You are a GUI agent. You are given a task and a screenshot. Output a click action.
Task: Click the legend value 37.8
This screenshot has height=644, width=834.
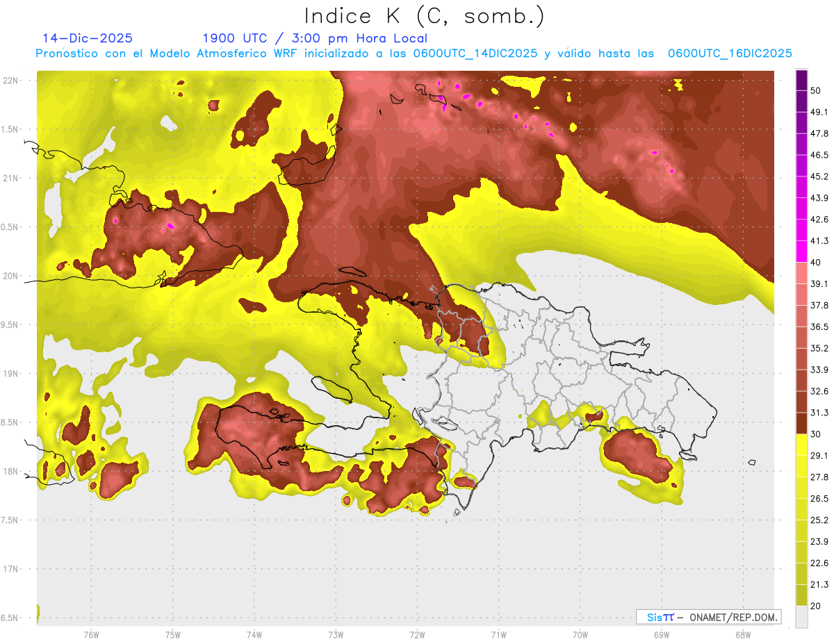pos(819,305)
